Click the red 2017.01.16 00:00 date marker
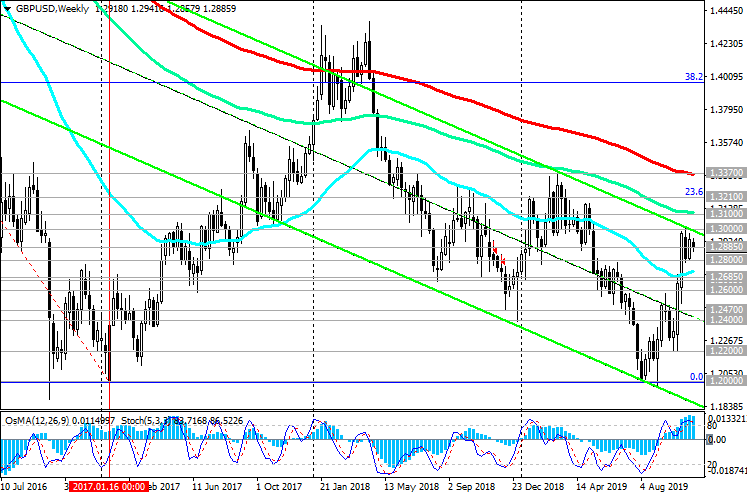The height and width of the screenshot is (498, 747). 109,487
